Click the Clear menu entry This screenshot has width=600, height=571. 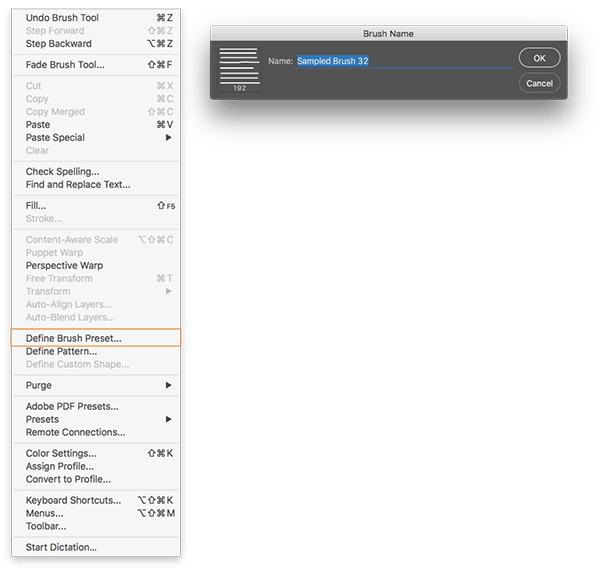tap(96, 151)
